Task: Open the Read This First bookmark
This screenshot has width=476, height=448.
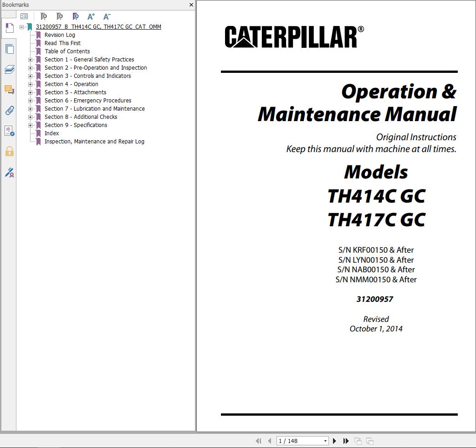Action: 62,43
